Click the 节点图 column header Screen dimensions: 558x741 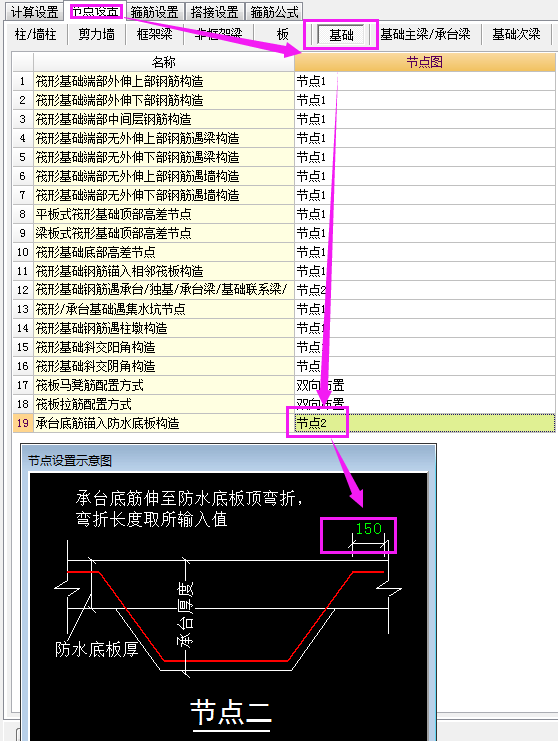pyautogui.click(x=424, y=62)
